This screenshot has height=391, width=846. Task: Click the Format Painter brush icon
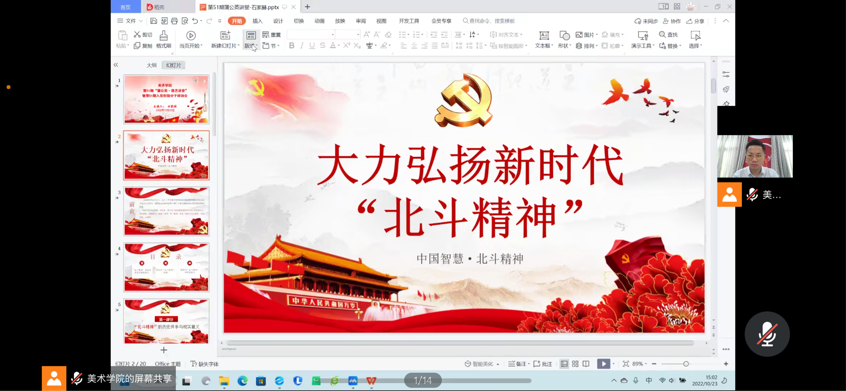pyautogui.click(x=163, y=36)
